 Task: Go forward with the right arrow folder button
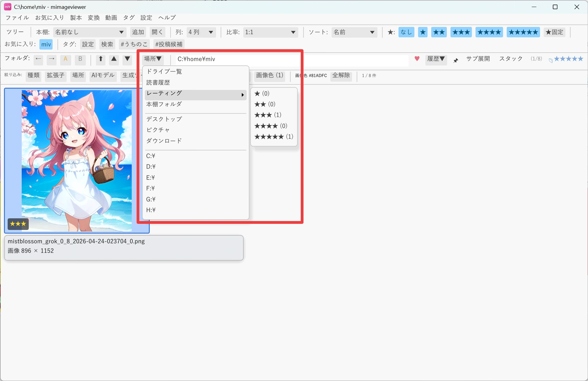pos(52,59)
